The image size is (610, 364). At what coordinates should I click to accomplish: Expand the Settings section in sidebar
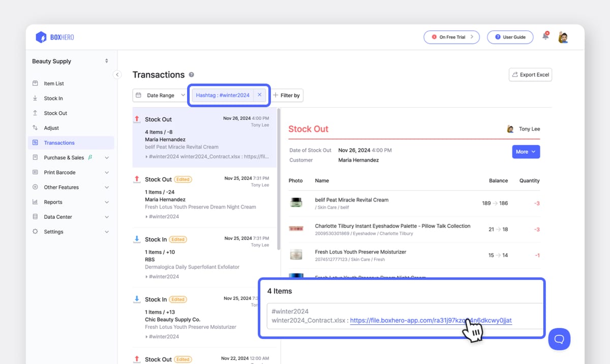coord(53,231)
